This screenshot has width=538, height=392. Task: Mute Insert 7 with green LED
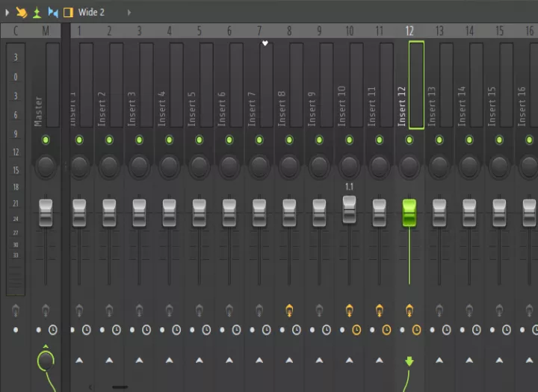coord(259,140)
